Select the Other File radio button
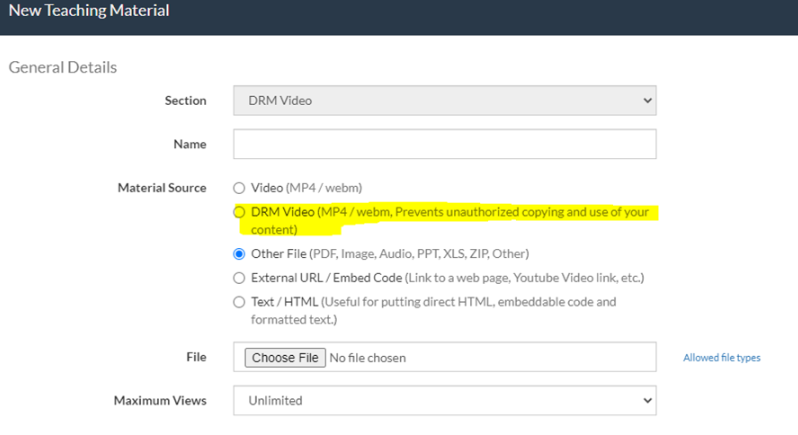798x435 pixels. (239, 254)
